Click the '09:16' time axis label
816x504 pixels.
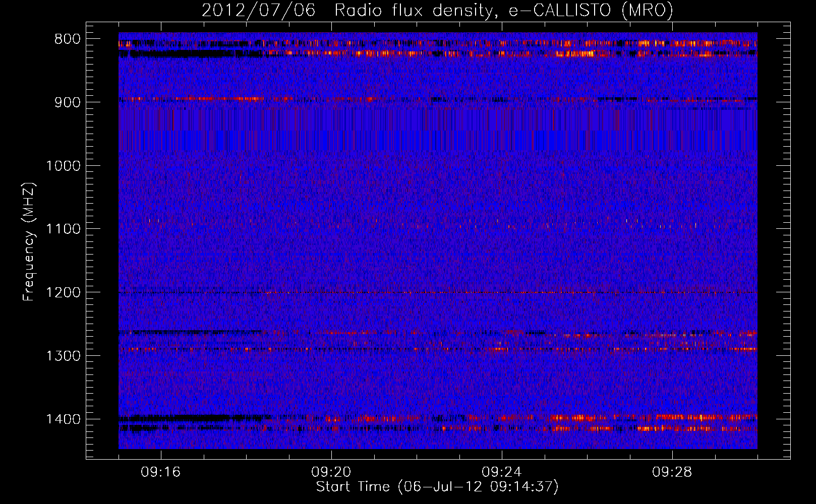(160, 472)
